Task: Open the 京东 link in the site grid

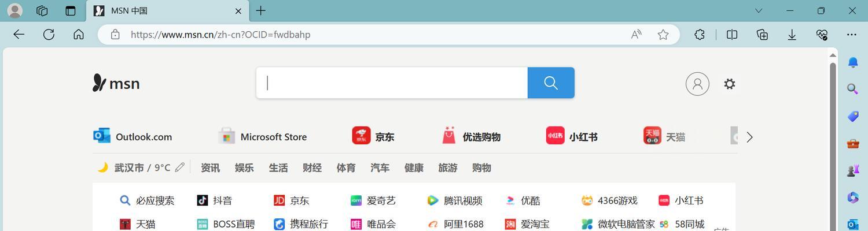Action: tap(292, 200)
